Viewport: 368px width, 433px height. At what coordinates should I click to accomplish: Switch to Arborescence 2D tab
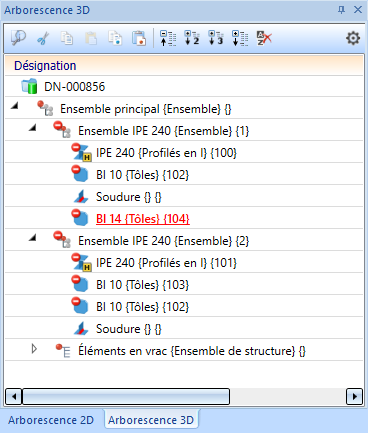[51, 420]
